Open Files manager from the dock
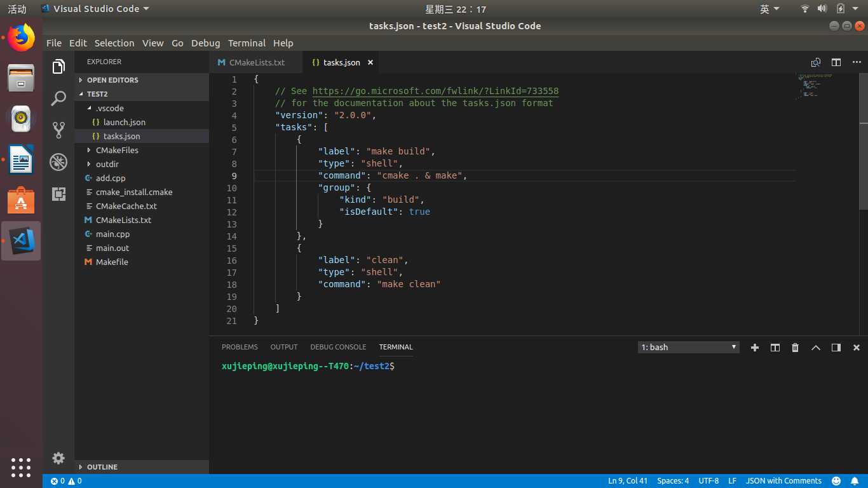 coord(21,78)
